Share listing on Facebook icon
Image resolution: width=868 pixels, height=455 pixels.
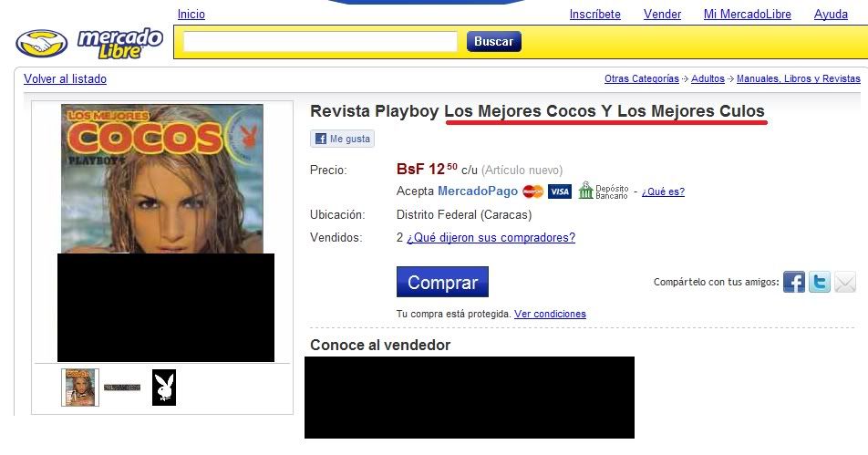[x=794, y=282]
